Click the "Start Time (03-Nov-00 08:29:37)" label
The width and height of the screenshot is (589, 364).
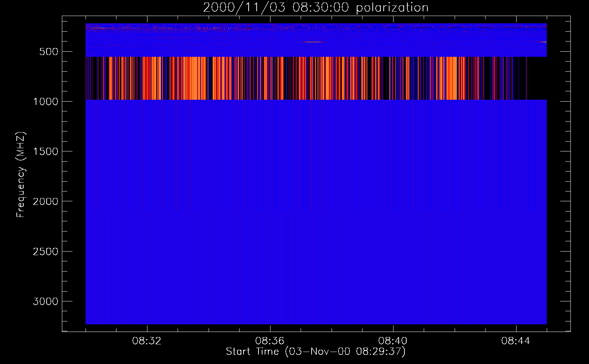click(316, 352)
